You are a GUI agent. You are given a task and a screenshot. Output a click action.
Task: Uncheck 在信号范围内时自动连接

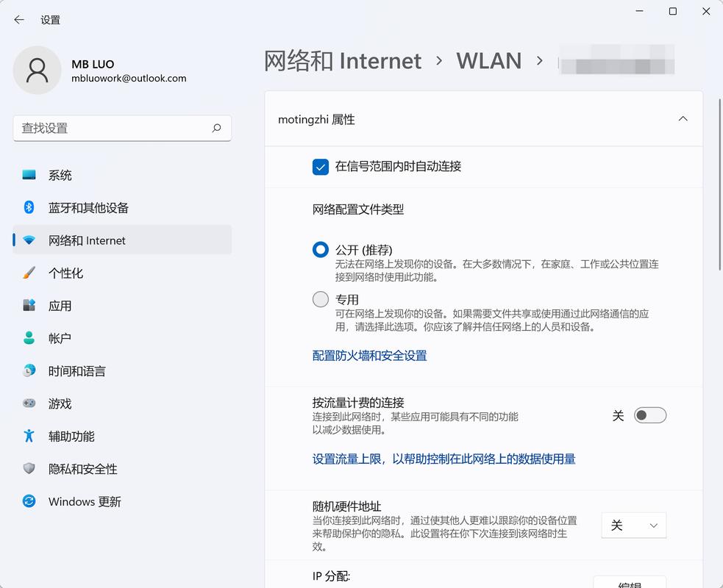320,167
